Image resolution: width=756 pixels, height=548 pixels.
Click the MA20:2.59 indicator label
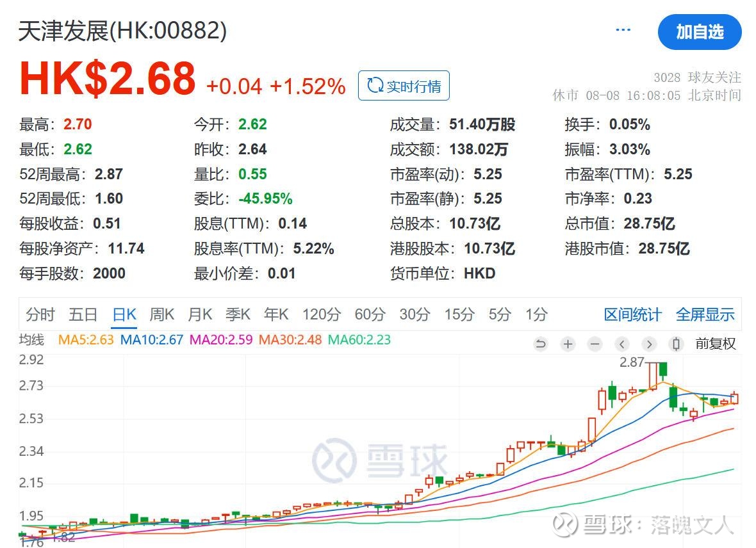221,340
